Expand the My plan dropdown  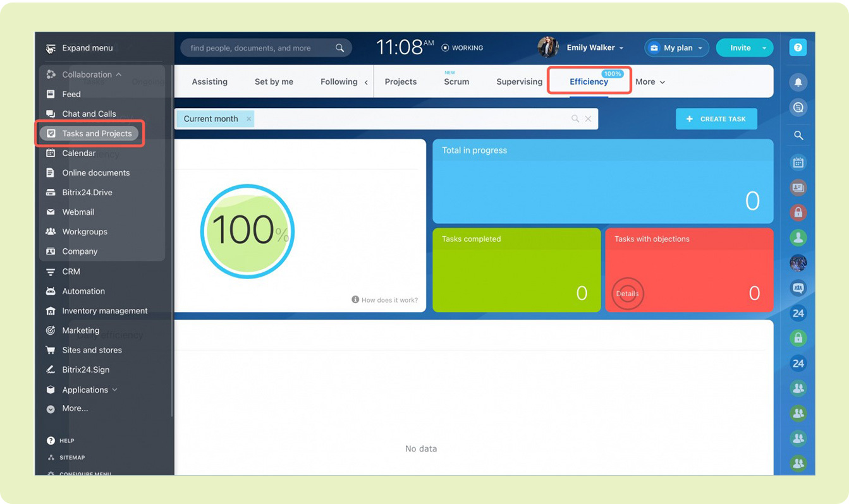point(676,48)
